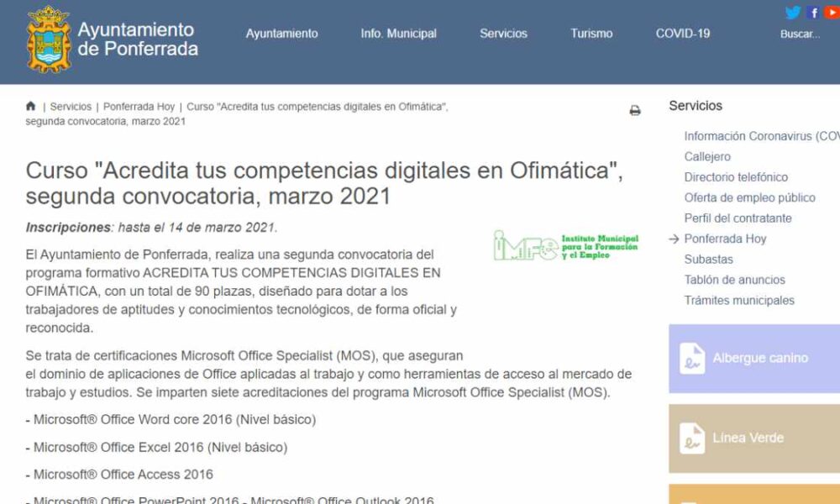
Task: Click the Ayuntamiento de Ponferrada site title
Action: pos(138,39)
